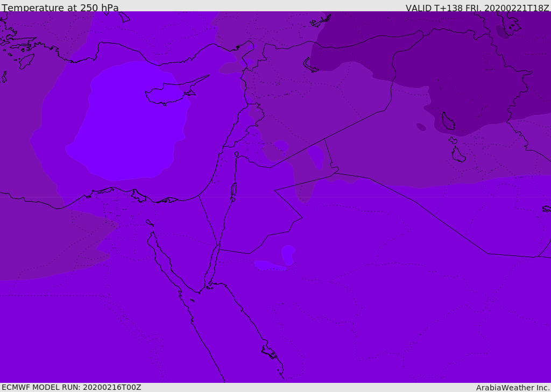Image resolution: width=551 pixels, height=392 pixels.
Task: Click the Sea of Galilee outline
Action: (236, 154)
